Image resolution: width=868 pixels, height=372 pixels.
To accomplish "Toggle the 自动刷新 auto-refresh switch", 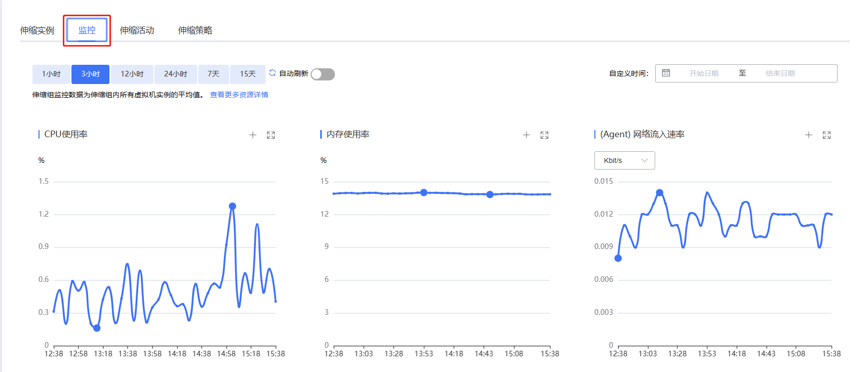I will (x=323, y=74).
